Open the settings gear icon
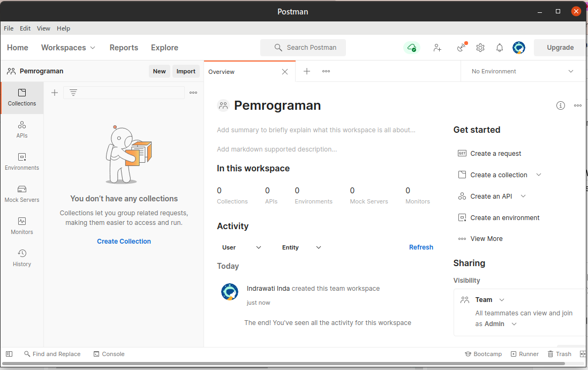Image resolution: width=588 pixels, height=370 pixels. click(x=480, y=48)
